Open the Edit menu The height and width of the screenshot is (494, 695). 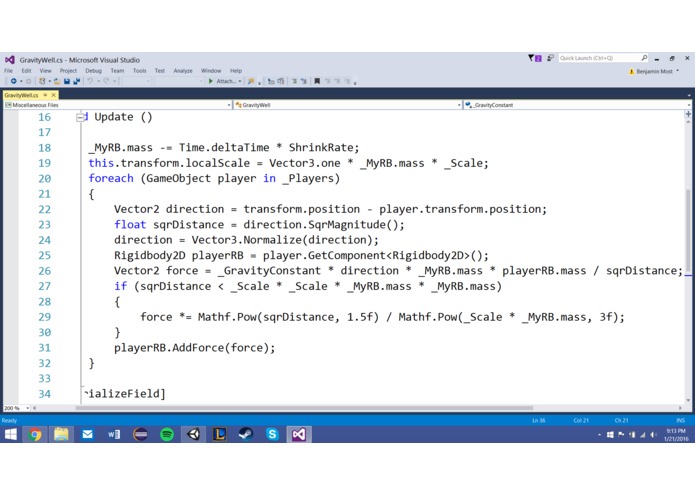coord(26,70)
